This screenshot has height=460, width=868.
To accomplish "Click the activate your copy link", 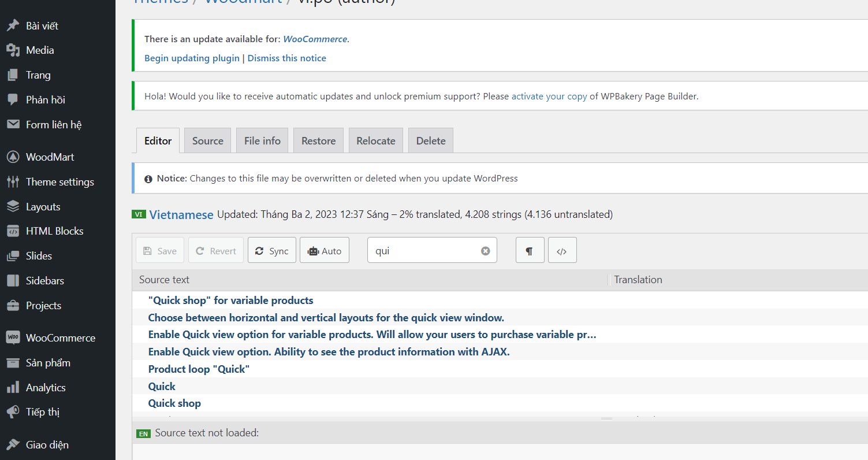I will (x=549, y=97).
